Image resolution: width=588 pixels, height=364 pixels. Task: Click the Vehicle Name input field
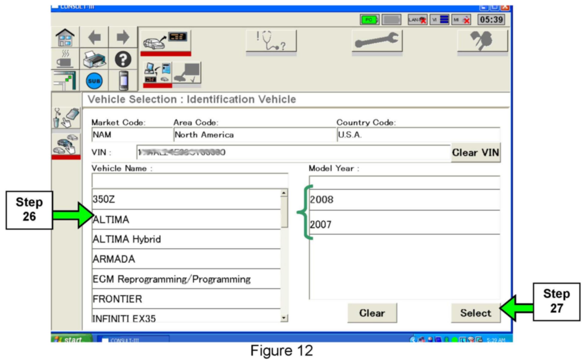pyautogui.click(x=190, y=181)
